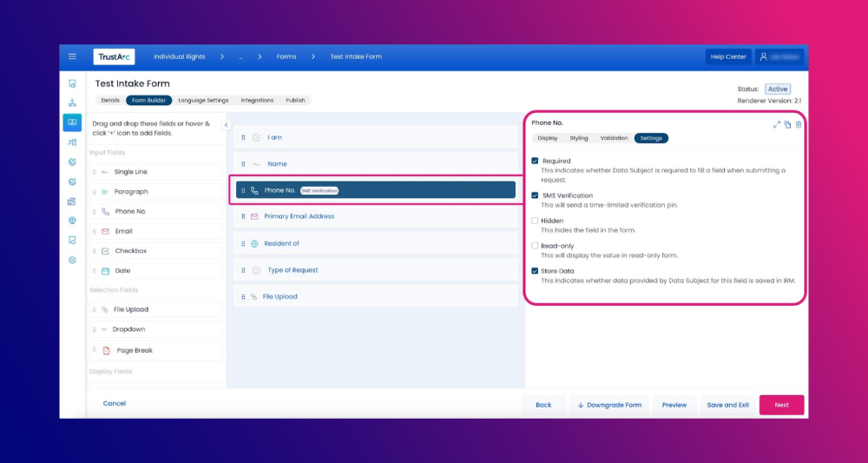Click the Paragraph field icon
Viewport: 868px width, 463px height.
[105, 192]
